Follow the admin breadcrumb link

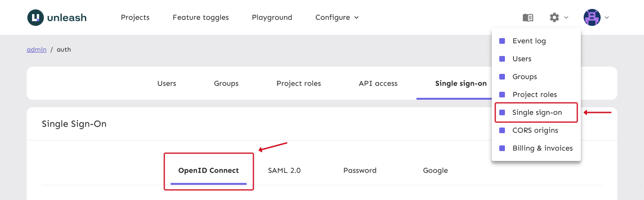point(36,49)
